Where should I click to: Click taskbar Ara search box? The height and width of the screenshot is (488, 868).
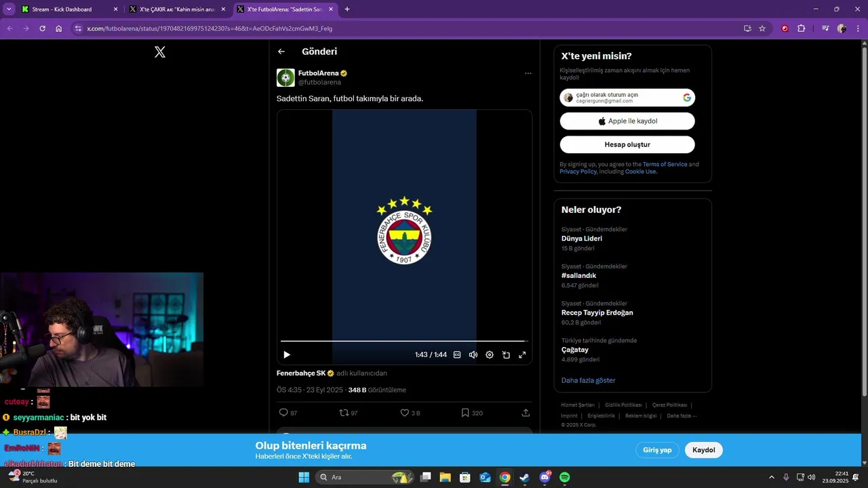(x=366, y=477)
